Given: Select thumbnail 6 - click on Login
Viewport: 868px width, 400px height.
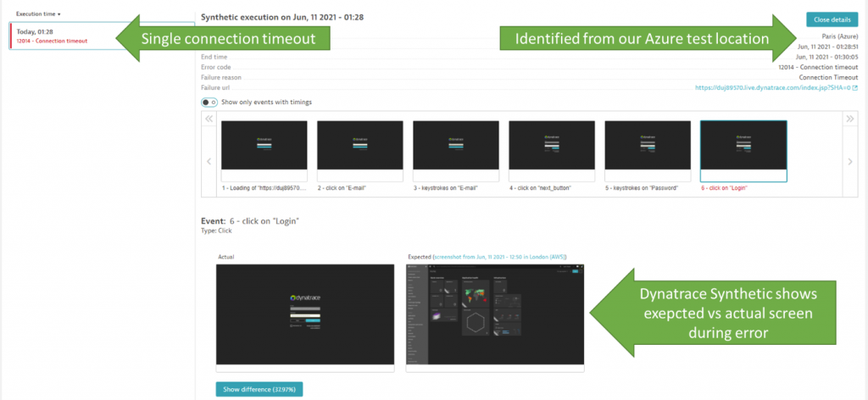Looking at the screenshot, I should (x=743, y=152).
